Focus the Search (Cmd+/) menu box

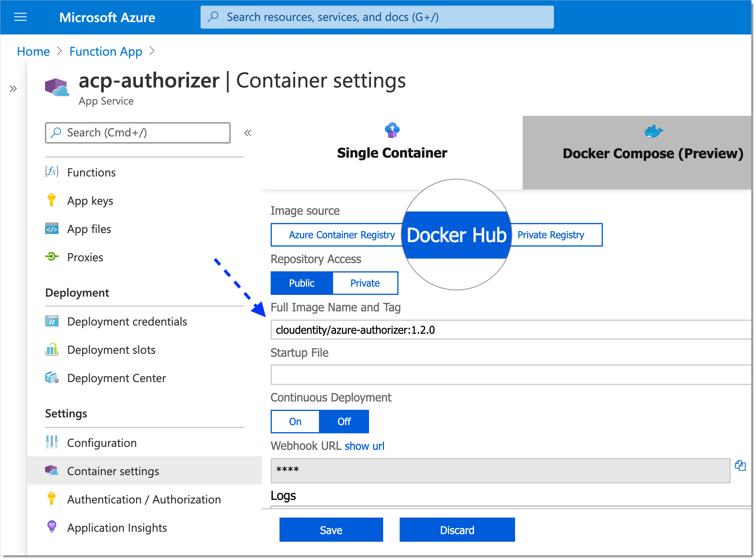138,133
